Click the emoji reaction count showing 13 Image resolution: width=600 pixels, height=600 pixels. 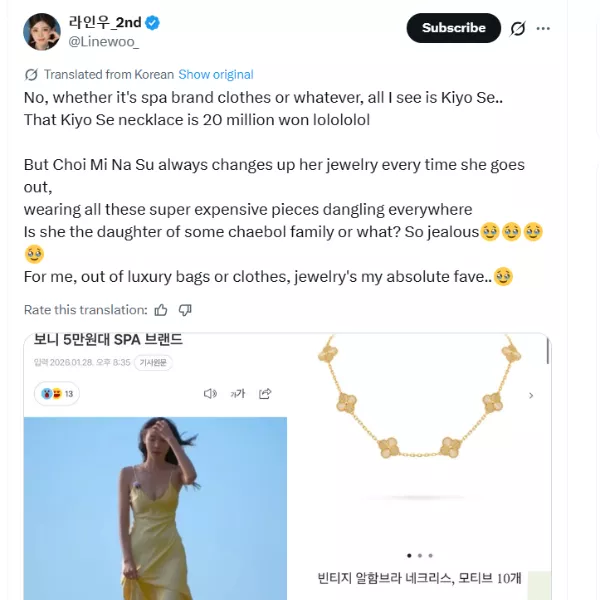click(57, 394)
